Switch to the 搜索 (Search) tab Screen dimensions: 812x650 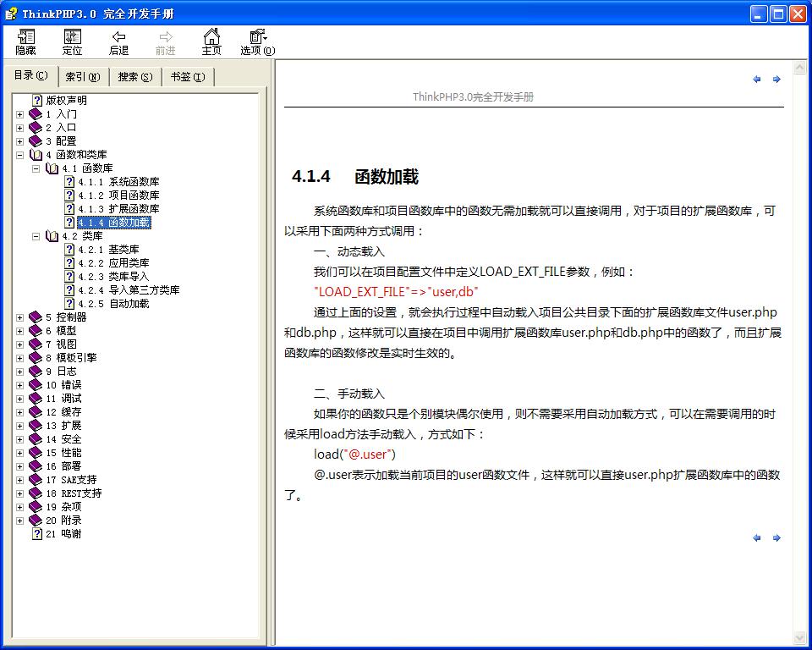(135, 77)
